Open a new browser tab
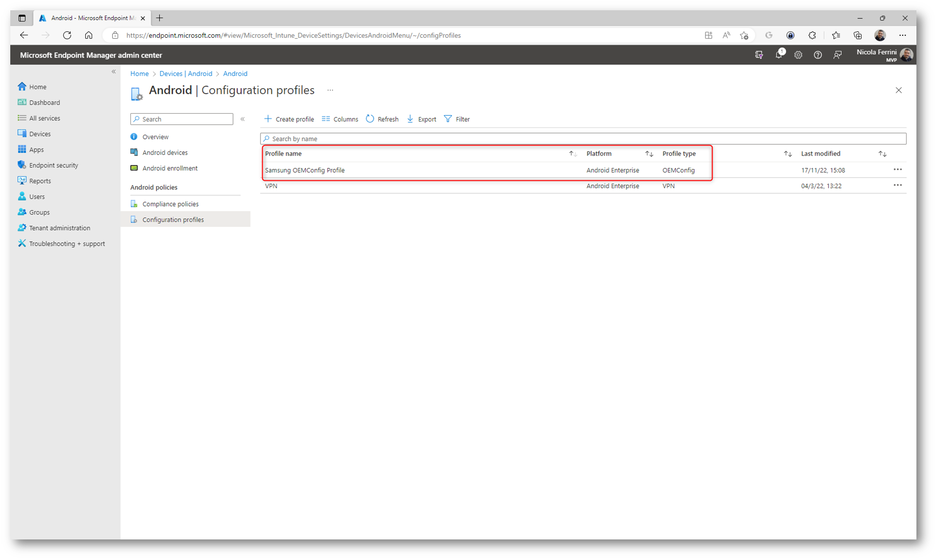The height and width of the screenshot is (560, 937). (x=160, y=18)
